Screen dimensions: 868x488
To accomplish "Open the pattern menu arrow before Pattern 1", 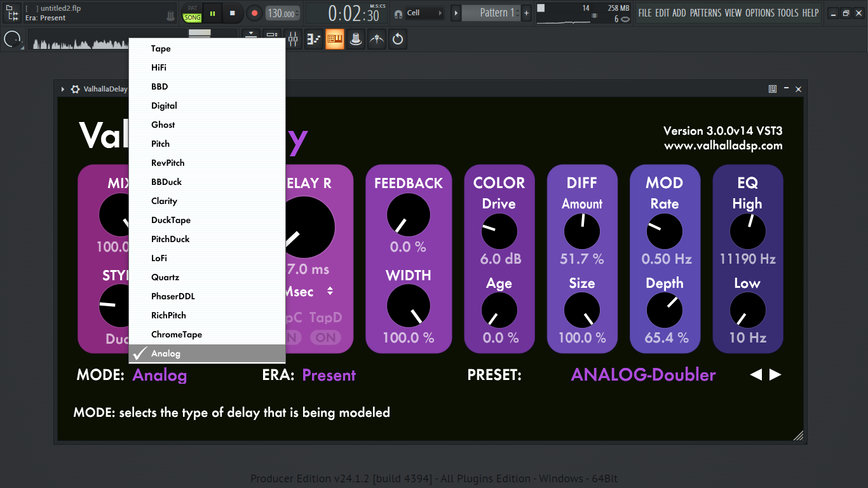I will click(456, 13).
